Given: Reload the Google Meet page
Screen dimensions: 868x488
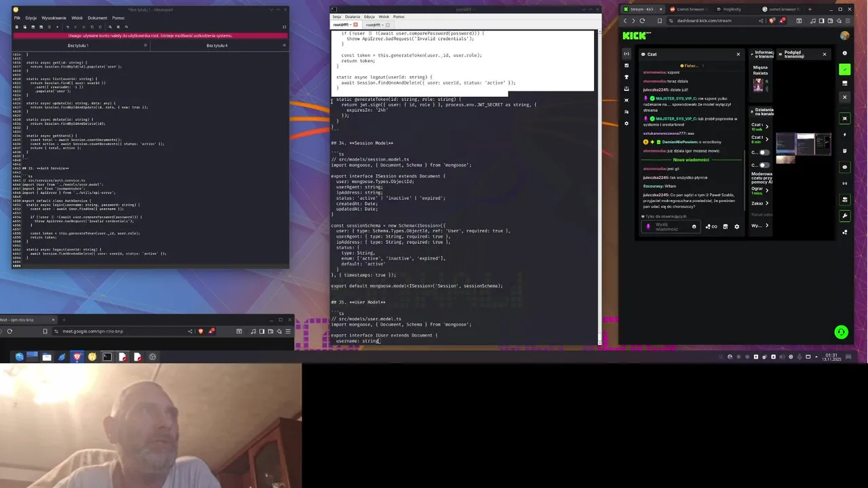Looking at the screenshot, I should coord(9,331).
